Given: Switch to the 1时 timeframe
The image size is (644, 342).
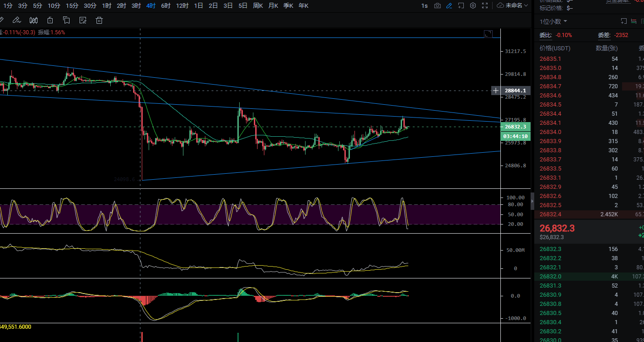Looking at the screenshot, I should [107, 5].
